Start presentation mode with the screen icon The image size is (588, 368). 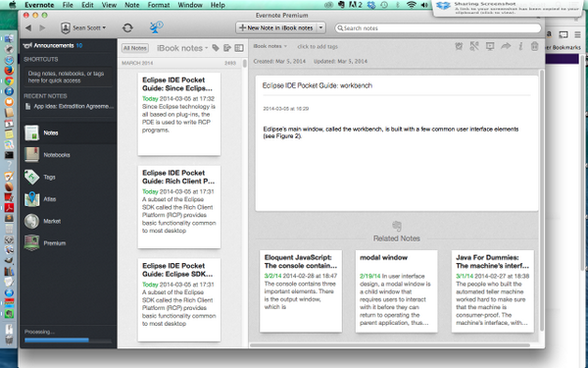pyautogui.click(x=490, y=46)
